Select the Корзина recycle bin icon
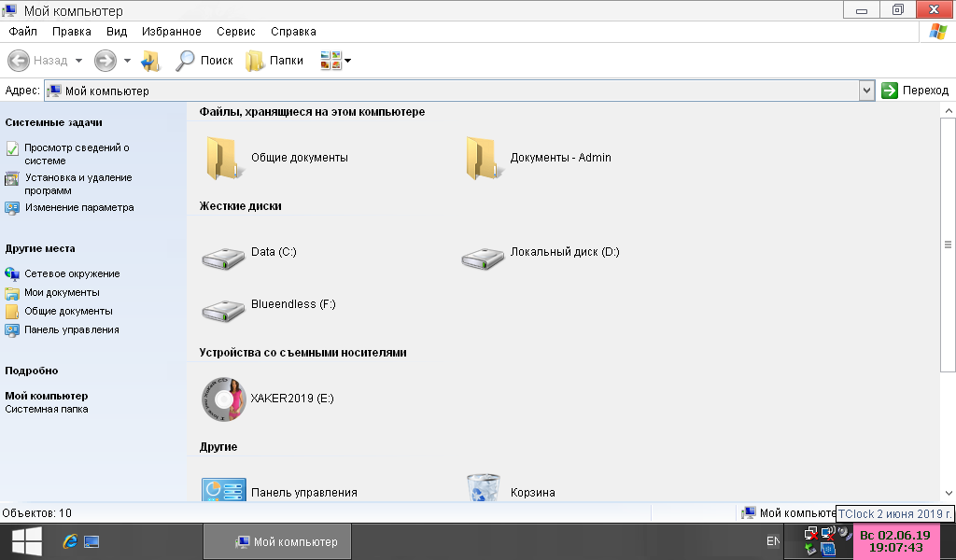Image resolution: width=956 pixels, height=560 pixels. [483, 490]
